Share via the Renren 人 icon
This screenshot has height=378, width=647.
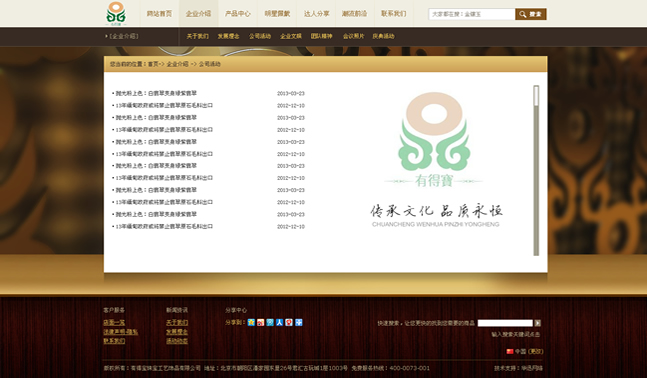[x=279, y=322]
